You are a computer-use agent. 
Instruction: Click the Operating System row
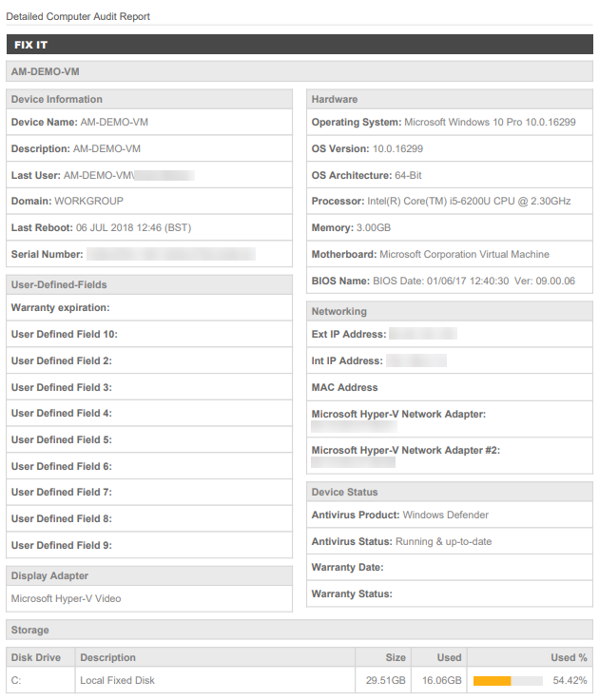click(x=450, y=123)
